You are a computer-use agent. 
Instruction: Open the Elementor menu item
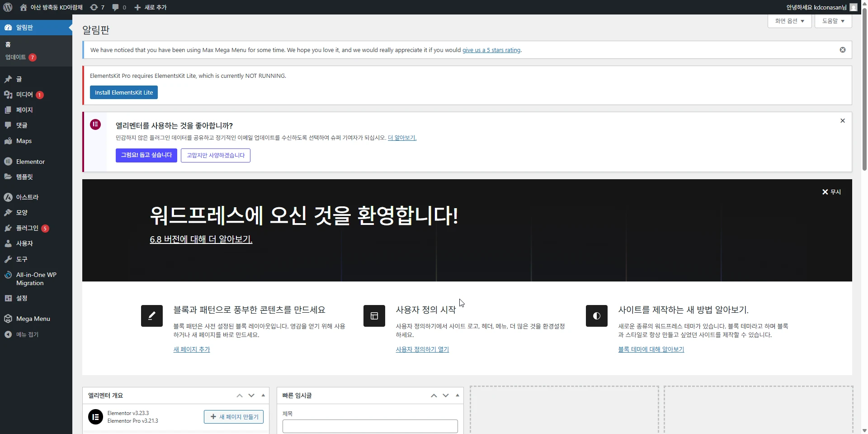(36, 162)
